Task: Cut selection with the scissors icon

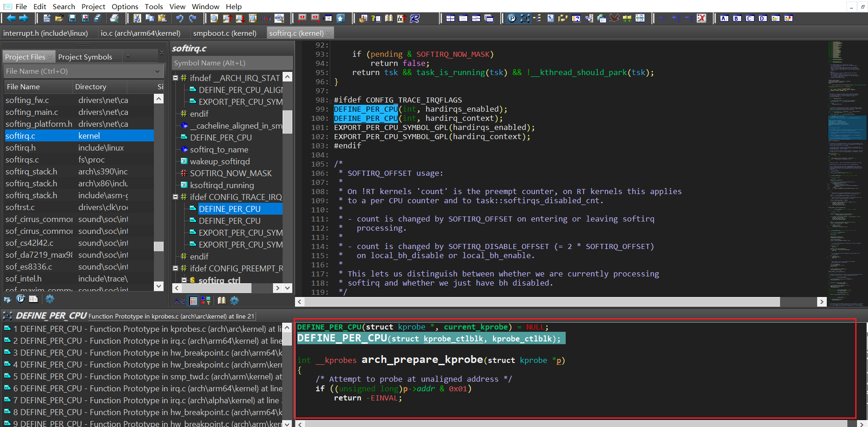Action: click(137, 18)
